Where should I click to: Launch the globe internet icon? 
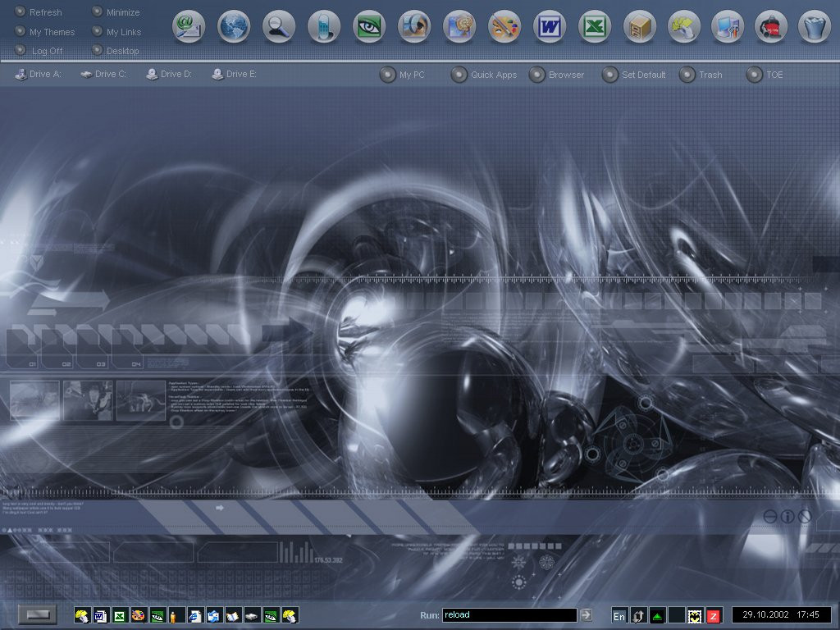234,27
